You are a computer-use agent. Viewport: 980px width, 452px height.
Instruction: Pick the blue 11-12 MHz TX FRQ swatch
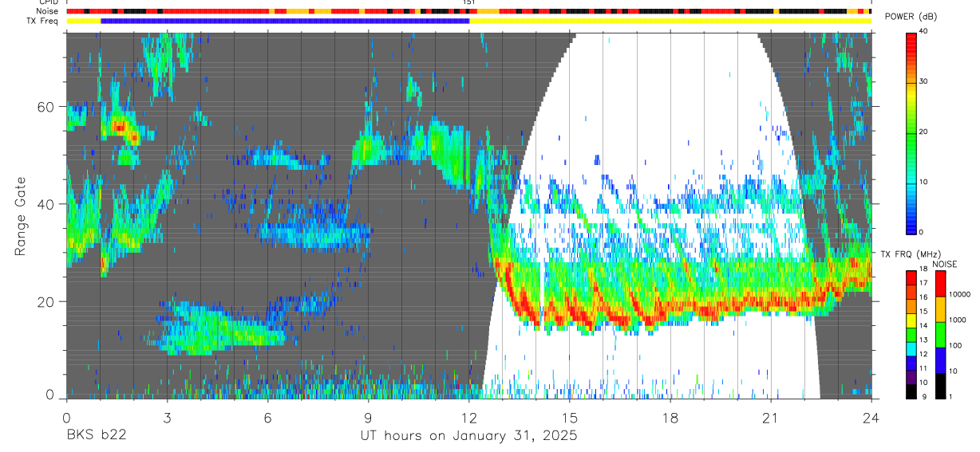click(911, 362)
